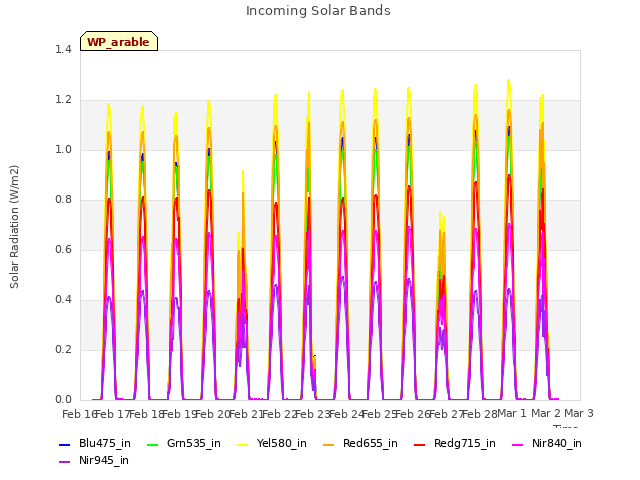
Task: Click the Mar 1 x-axis date label
Action: 512,413
